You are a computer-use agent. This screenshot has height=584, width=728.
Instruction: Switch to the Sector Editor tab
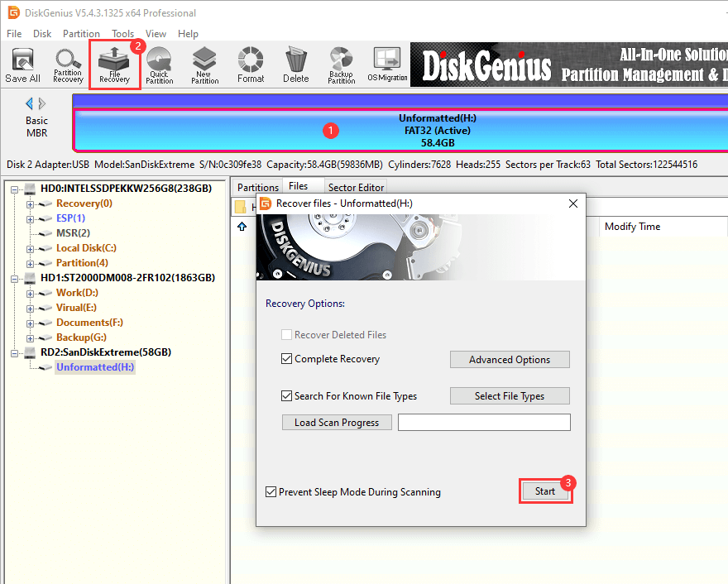pos(355,188)
